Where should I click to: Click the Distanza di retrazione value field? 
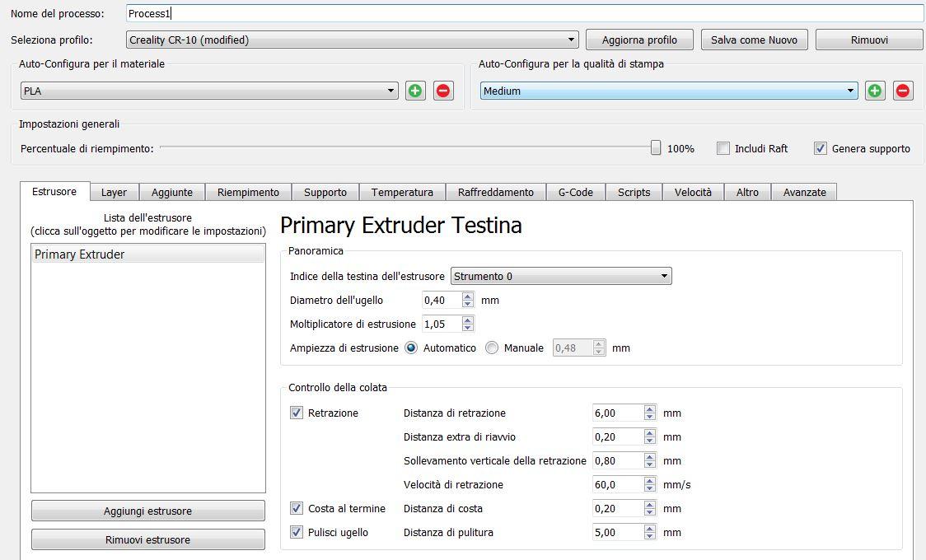click(x=618, y=413)
